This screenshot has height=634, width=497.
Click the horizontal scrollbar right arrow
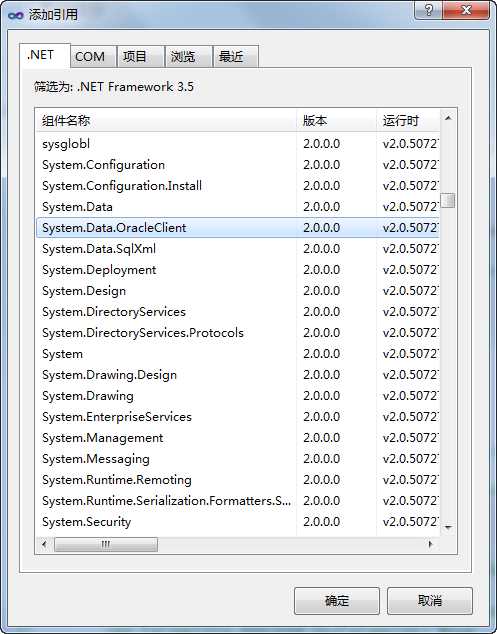click(430, 544)
